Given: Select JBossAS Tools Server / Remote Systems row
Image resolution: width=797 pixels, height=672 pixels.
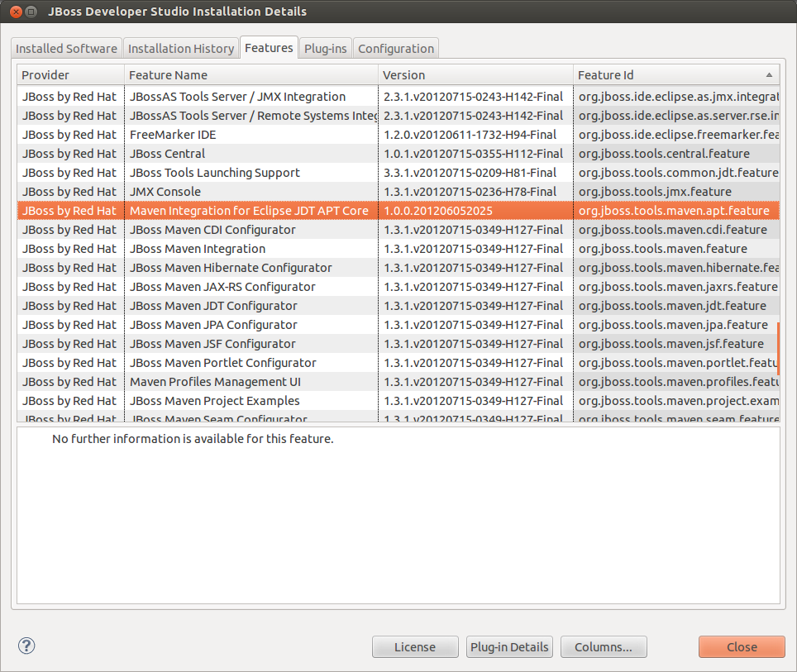Looking at the screenshot, I should tap(398, 116).
